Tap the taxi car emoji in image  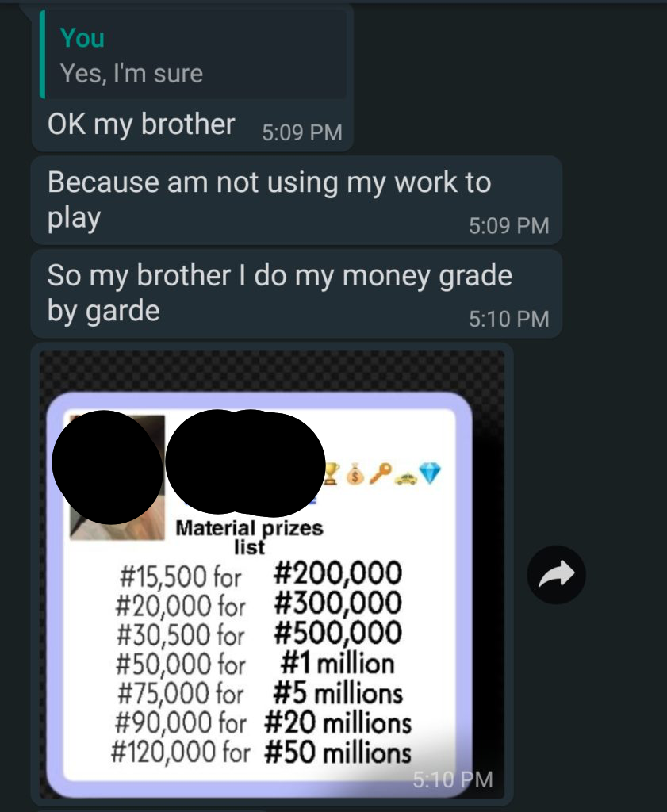point(405,477)
